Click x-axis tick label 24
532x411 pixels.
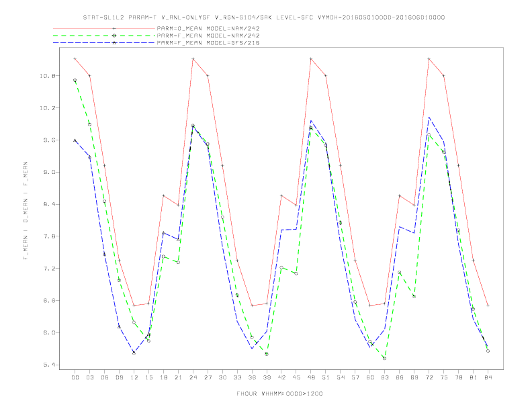(193, 377)
